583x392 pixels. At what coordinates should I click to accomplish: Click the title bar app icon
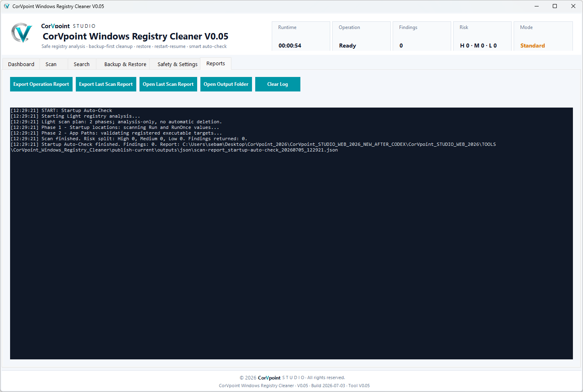(6, 6)
